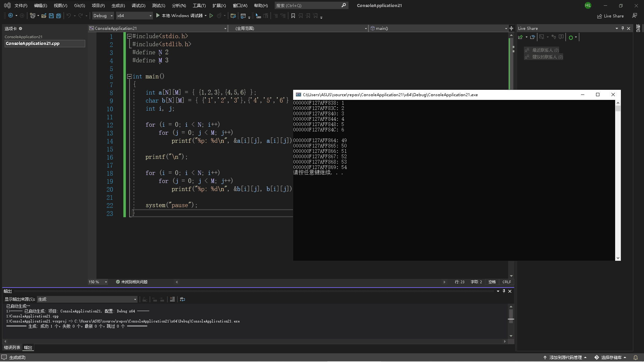644x362 pixels.
Task: Open the 调试(D) debug menu
Action: (x=138, y=5)
